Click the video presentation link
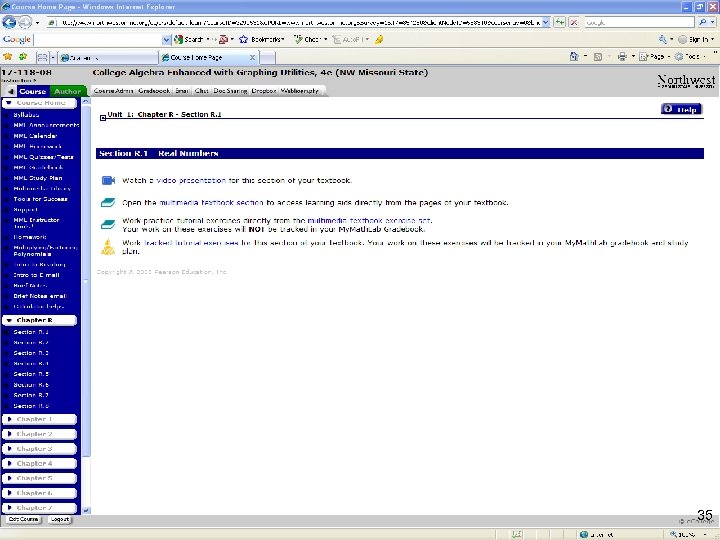Screen dimensions: 720x540 [191, 180]
